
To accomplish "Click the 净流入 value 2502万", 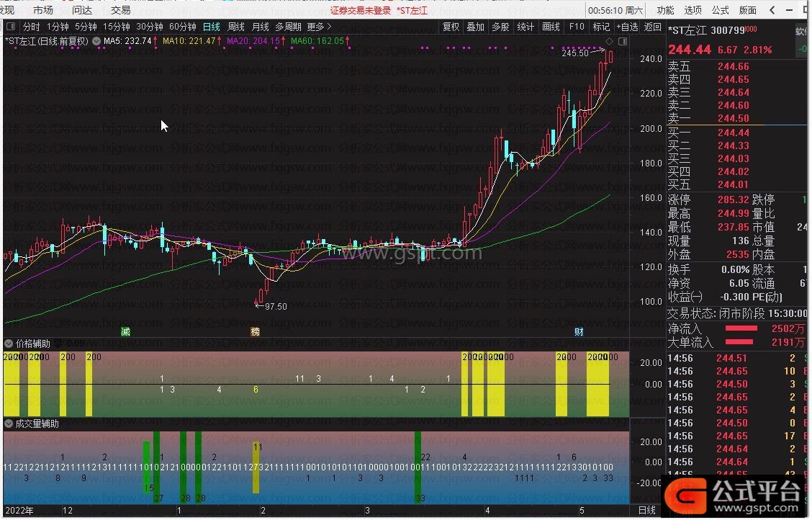I will [788, 329].
